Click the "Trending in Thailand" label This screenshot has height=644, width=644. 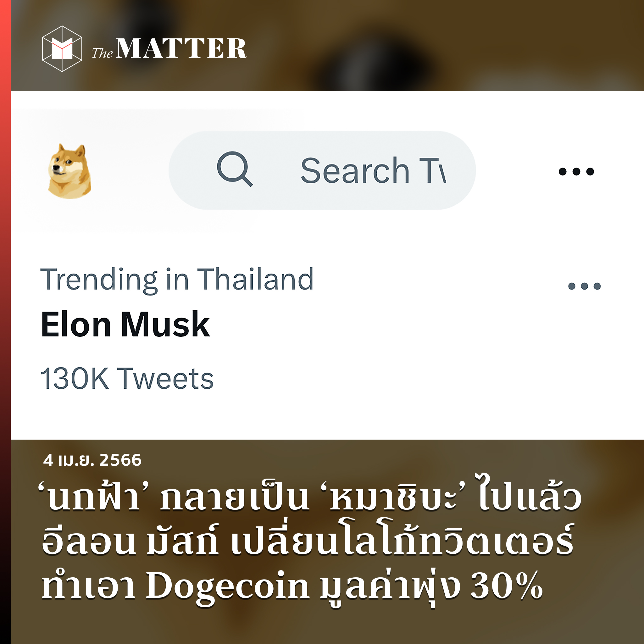pos(177,279)
